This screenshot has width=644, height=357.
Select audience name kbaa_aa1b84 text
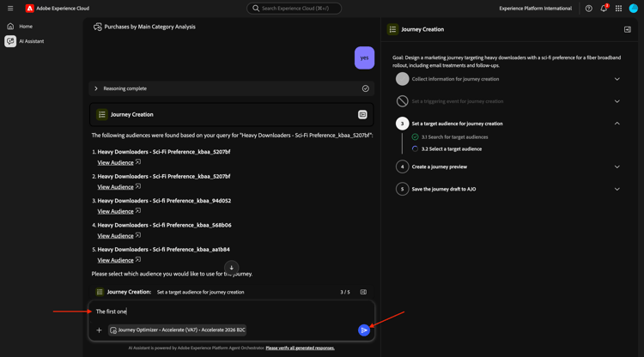click(163, 249)
